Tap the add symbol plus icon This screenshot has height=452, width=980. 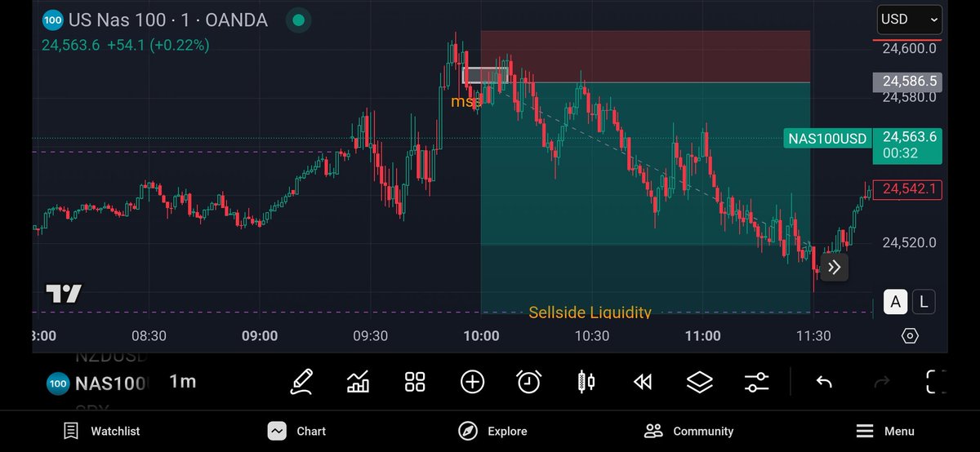472,382
